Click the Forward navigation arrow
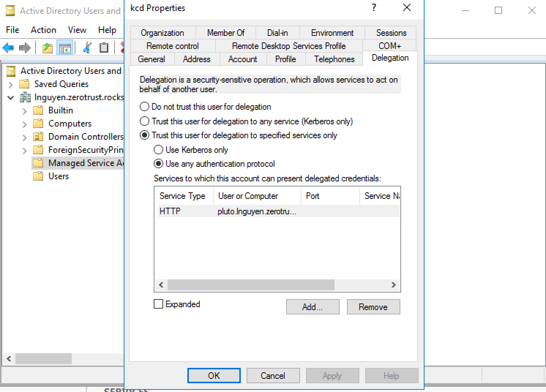This screenshot has height=392, width=546. tap(25, 48)
